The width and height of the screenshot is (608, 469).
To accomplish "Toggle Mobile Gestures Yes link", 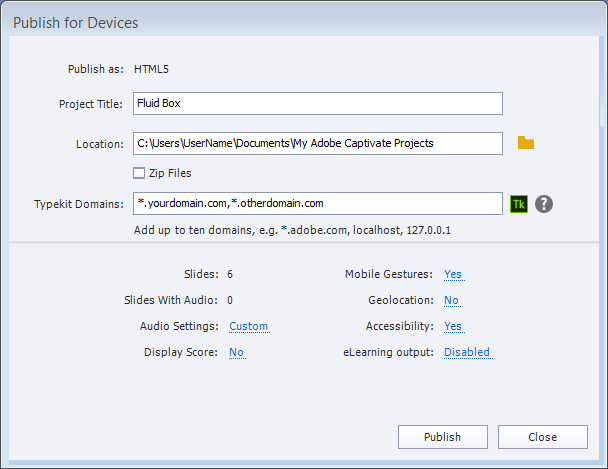I will coord(453,274).
